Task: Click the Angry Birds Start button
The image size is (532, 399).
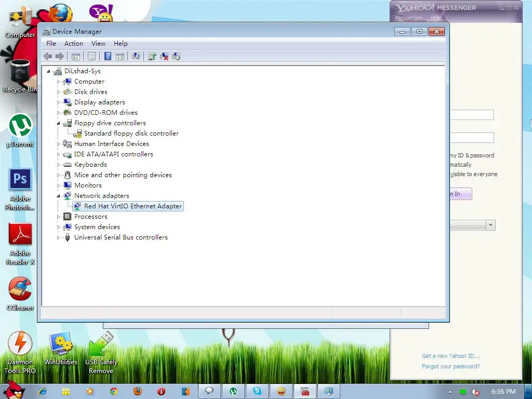Action: [x=14, y=390]
